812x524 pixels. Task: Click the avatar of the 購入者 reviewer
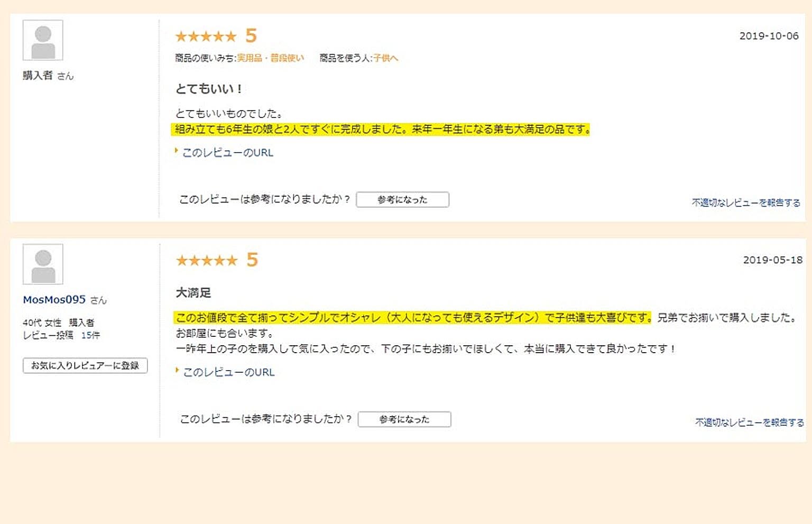(43, 40)
